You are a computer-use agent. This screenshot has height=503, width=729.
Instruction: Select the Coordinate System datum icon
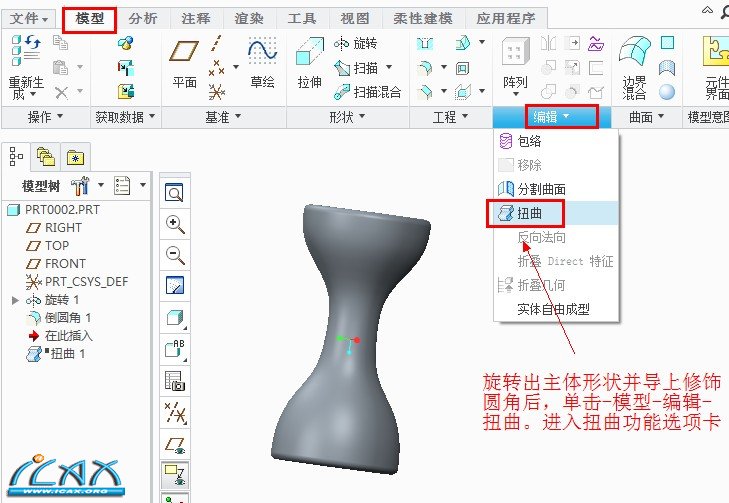coord(216,92)
